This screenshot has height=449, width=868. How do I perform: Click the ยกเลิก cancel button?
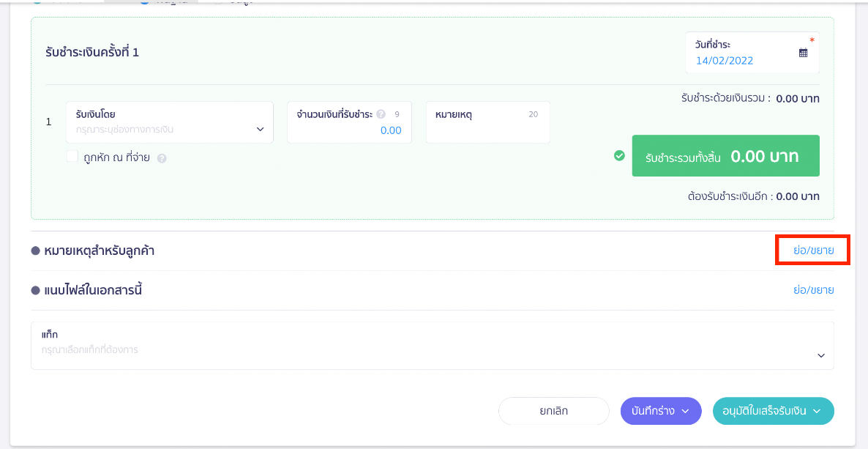553,411
